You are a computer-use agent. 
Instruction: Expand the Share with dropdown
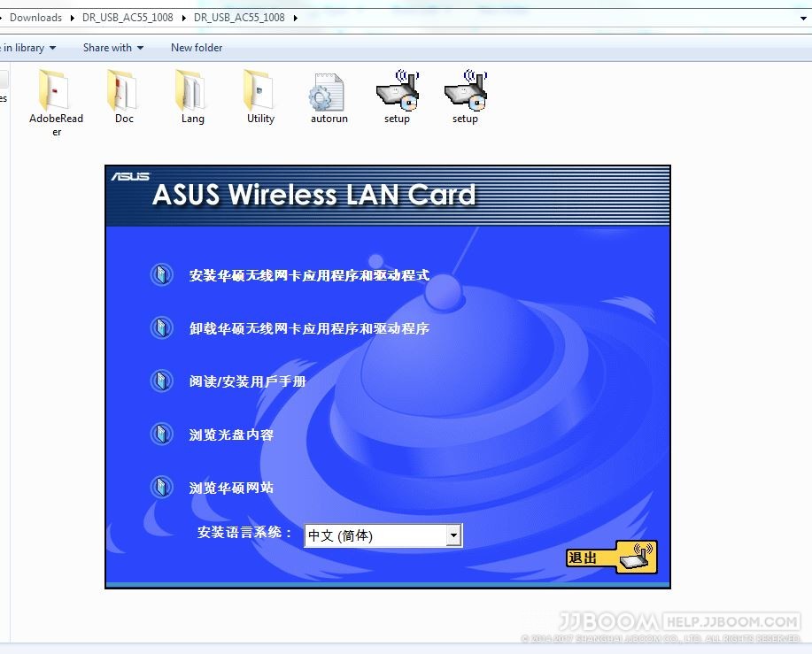(112, 48)
